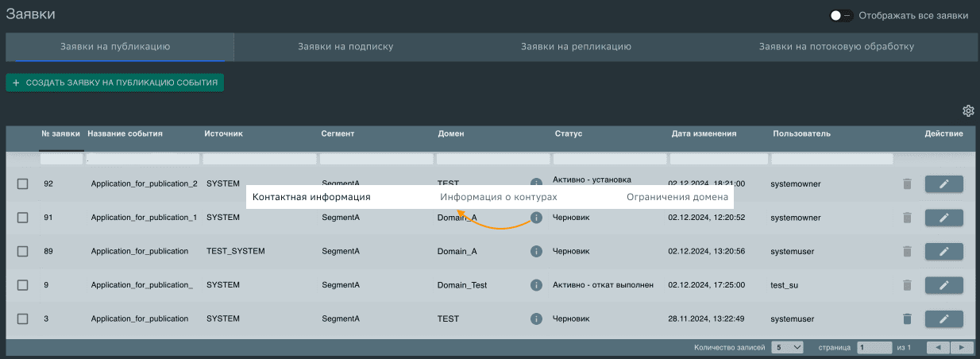Screen dimensions: 980x359
Task: Edit request 91 with pencil button
Action: coord(943,218)
